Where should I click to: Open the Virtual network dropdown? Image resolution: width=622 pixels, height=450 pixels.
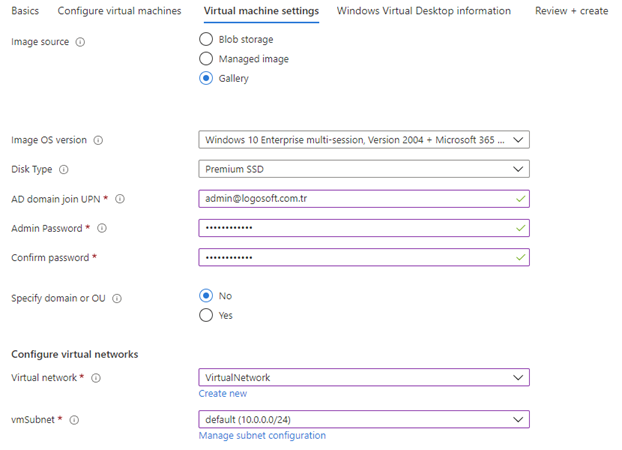(x=364, y=378)
